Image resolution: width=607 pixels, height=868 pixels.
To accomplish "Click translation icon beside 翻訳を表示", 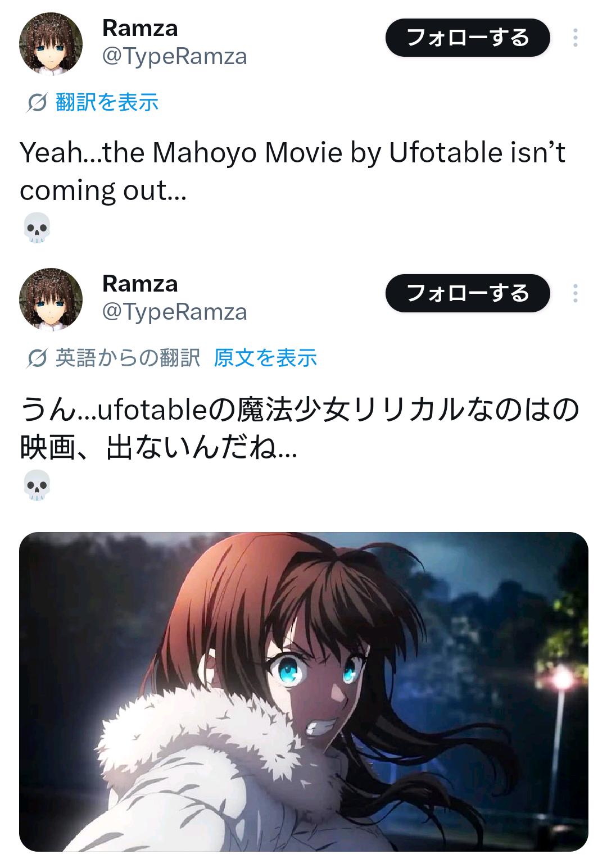I will coord(37,103).
